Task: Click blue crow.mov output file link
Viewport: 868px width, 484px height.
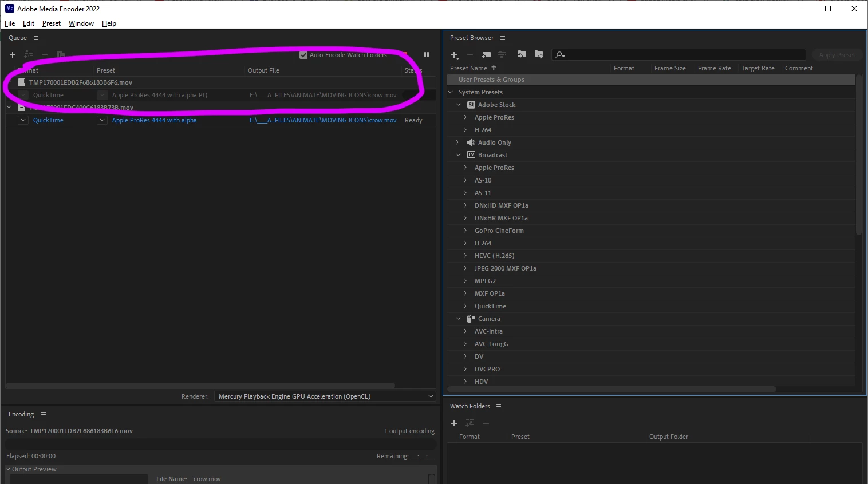Action: (323, 120)
